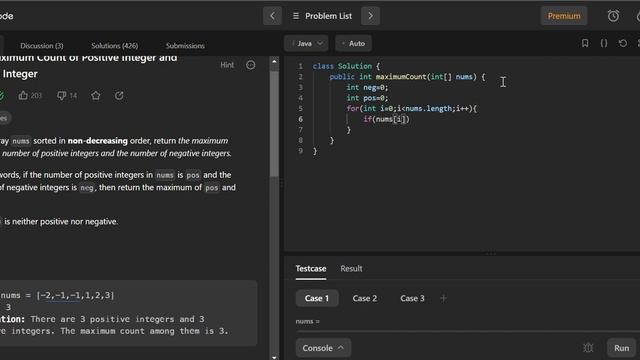Switch to the Solutions (426) tab
Screen dimensions: 640x360
pyautogui.click(x=115, y=46)
